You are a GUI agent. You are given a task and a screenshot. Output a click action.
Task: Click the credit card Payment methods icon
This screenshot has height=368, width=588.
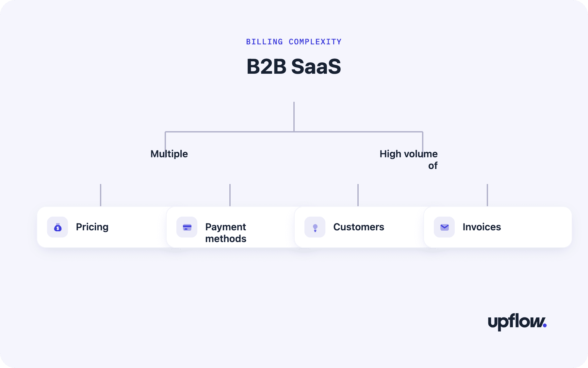187,227
